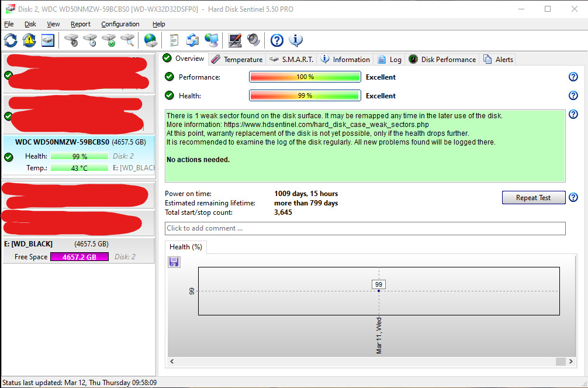Click the disk with speaker test icon

pyautogui.click(x=71, y=40)
